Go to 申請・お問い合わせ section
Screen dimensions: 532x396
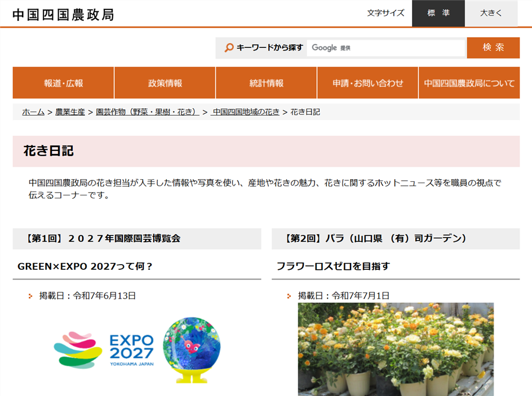(x=367, y=83)
